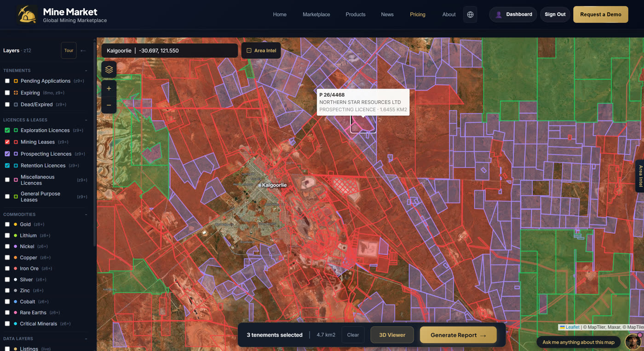644x351 pixels.
Task: Enable Pending Applications checkbox
Action: click(7, 81)
